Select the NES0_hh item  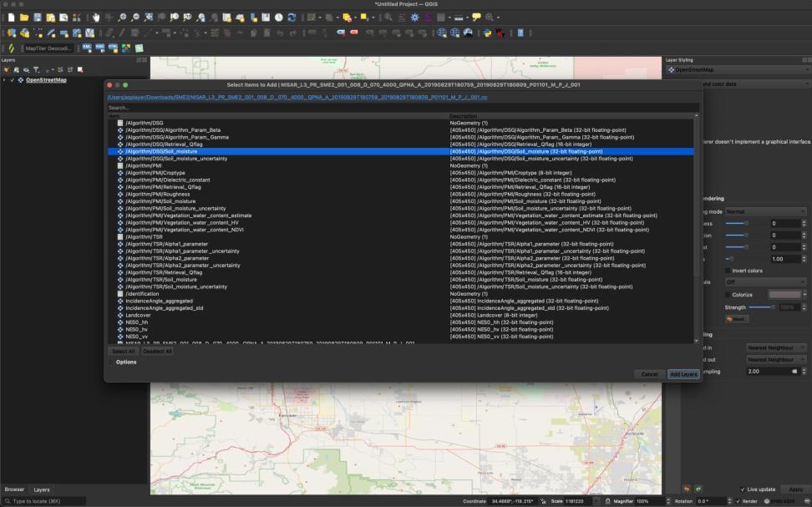click(x=401, y=322)
